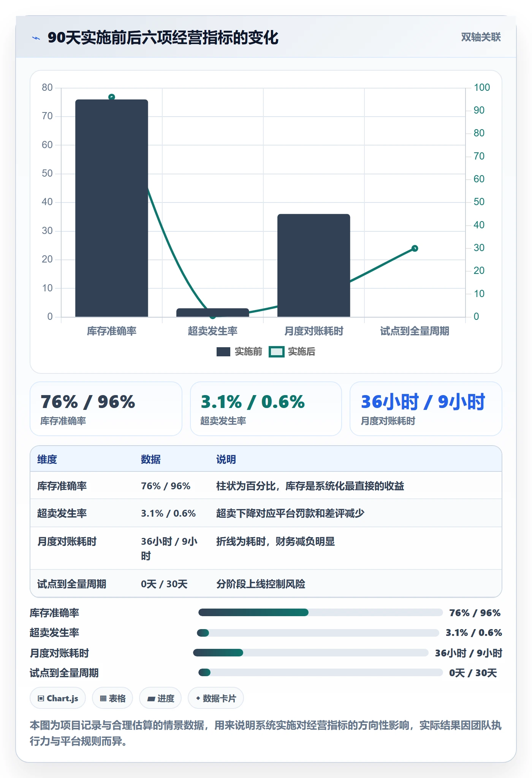This screenshot has width=532, height=778.
Task: Click the footnote starting 本图为项目记录
Action: [266, 733]
